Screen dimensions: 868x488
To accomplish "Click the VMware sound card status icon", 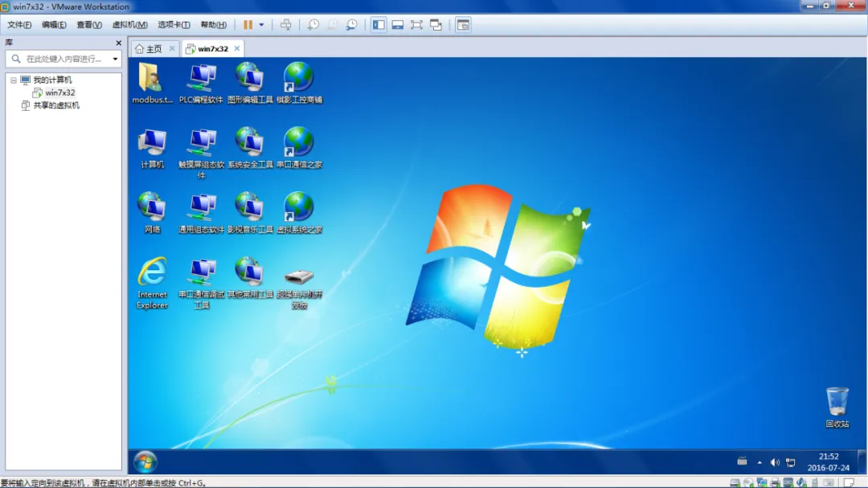I will click(x=801, y=483).
